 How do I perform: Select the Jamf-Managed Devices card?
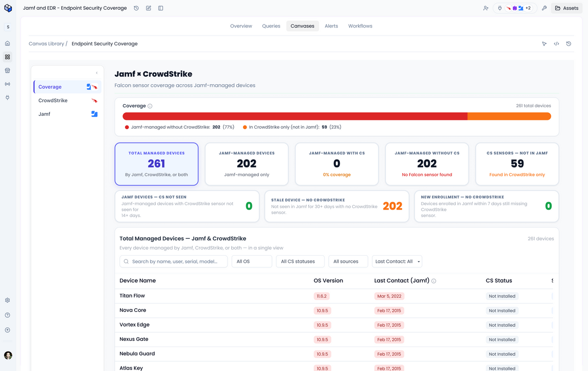[x=247, y=164]
